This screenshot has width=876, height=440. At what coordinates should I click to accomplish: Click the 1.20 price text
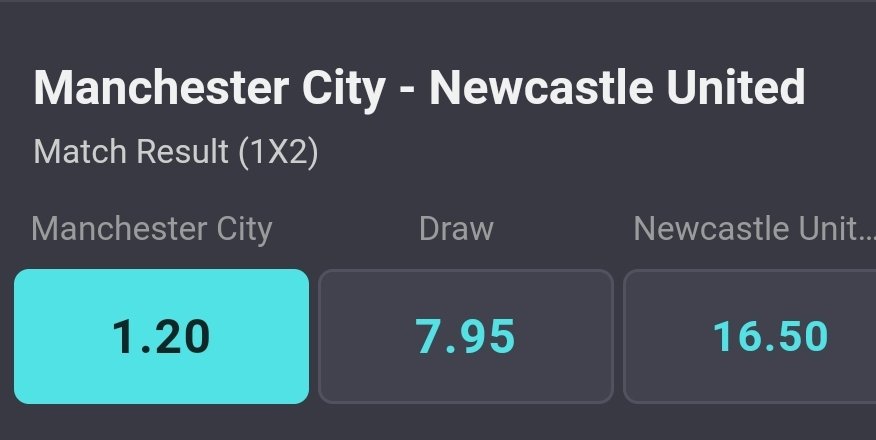tap(161, 337)
